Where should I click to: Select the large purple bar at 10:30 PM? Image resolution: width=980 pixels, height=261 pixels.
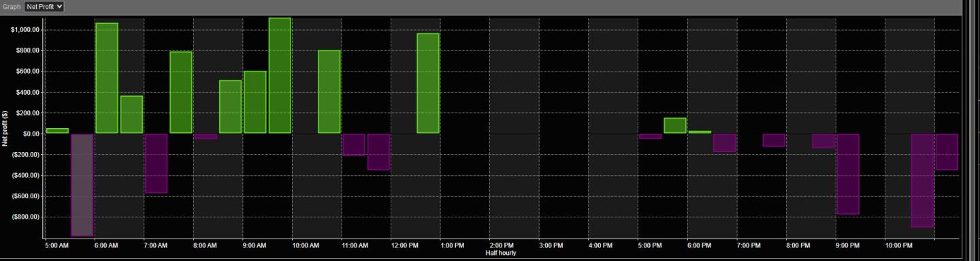tap(922, 181)
